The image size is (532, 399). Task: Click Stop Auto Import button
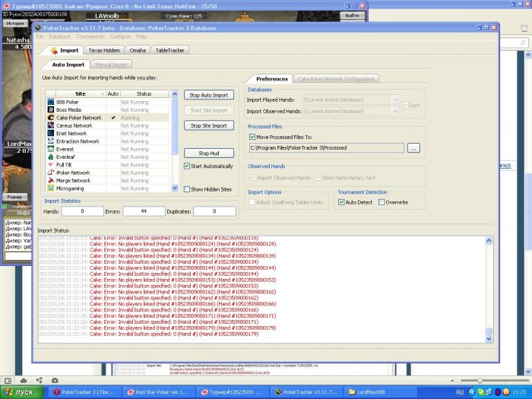pyautogui.click(x=209, y=95)
